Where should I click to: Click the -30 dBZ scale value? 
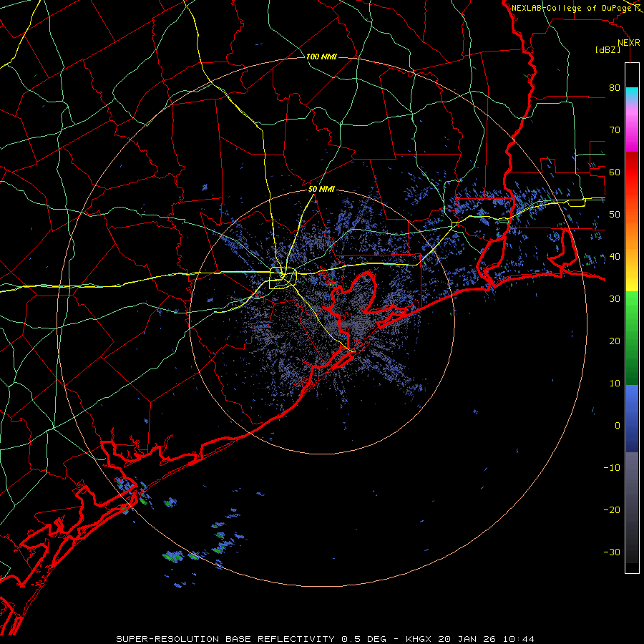tap(612, 552)
